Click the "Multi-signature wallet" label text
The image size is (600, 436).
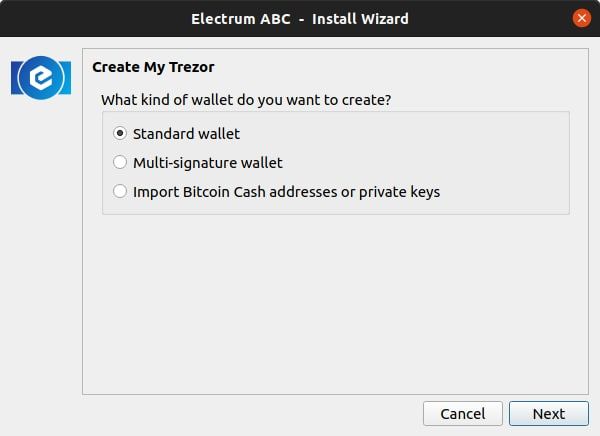(208, 162)
